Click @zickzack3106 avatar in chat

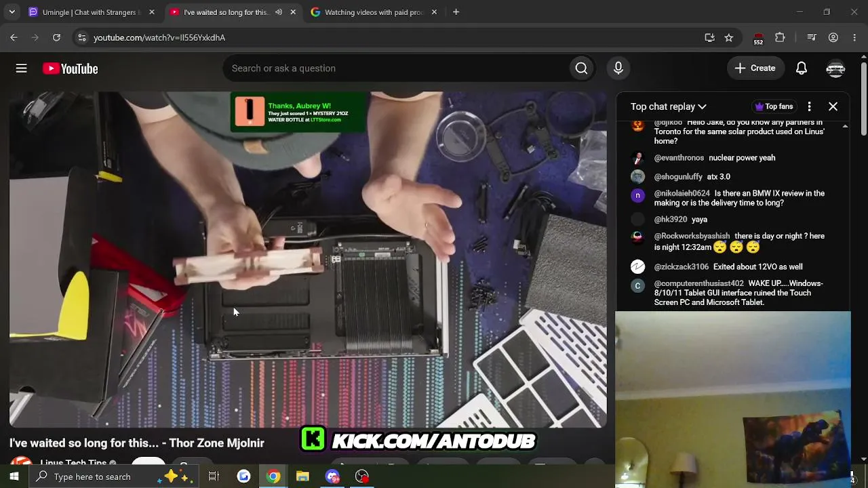(637, 267)
